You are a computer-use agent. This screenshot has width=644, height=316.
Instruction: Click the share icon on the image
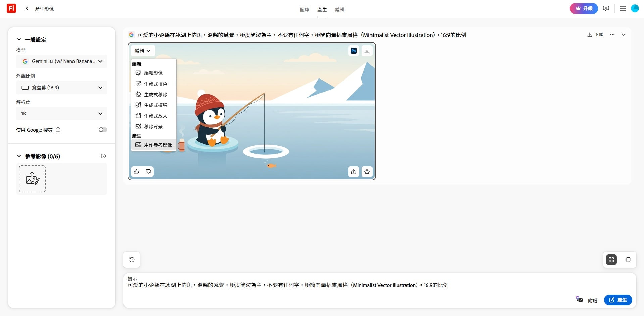353,172
